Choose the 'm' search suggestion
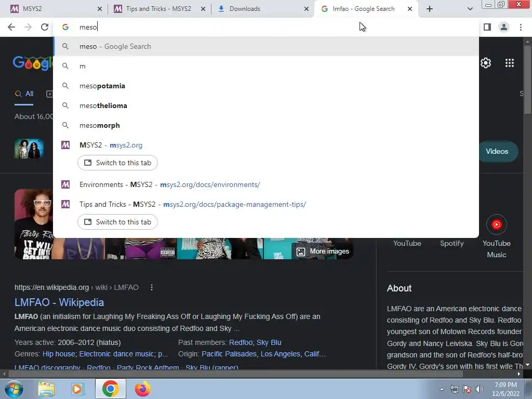532x399 pixels. [x=266, y=66]
